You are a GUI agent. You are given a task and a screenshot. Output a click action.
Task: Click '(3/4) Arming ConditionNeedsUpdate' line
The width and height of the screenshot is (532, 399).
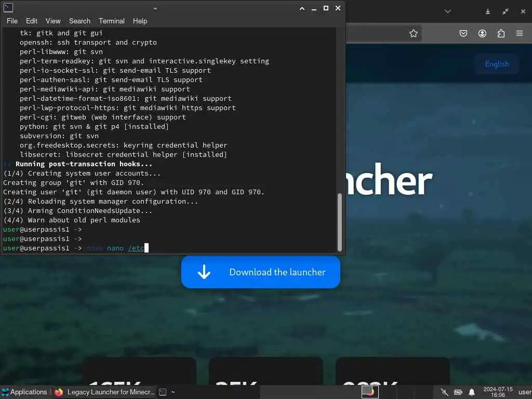coord(78,211)
